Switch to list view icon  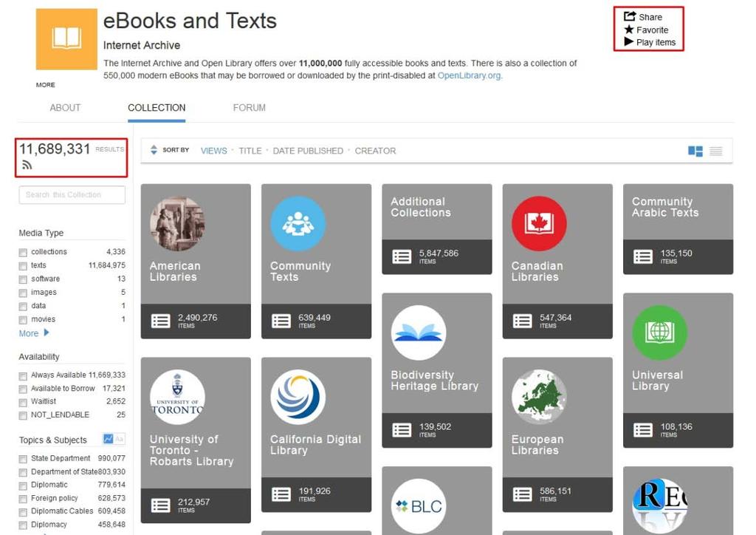(716, 151)
